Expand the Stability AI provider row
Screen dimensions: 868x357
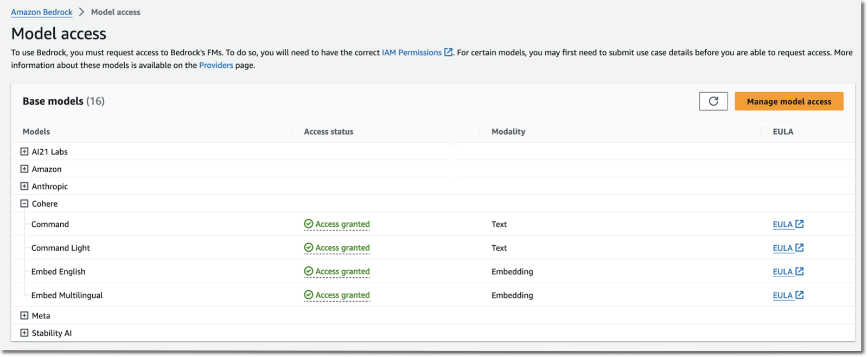(24, 333)
